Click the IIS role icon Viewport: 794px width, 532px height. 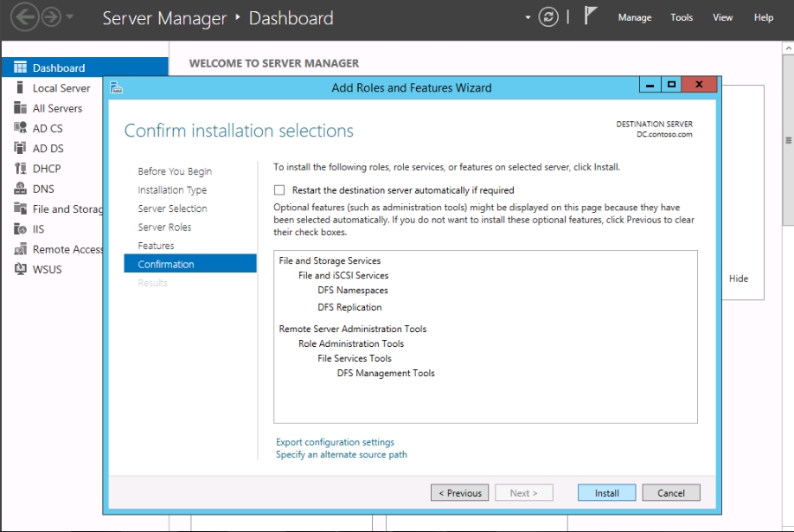click(x=20, y=229)
